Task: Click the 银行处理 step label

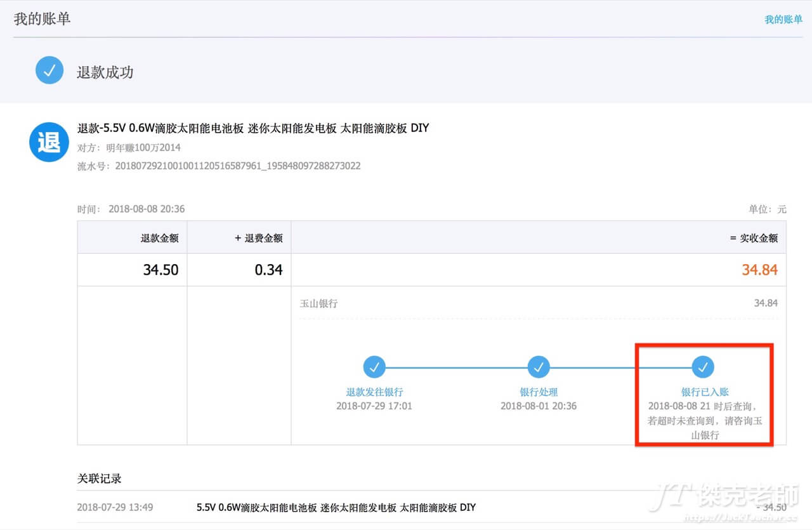Action: pos(539,392)
